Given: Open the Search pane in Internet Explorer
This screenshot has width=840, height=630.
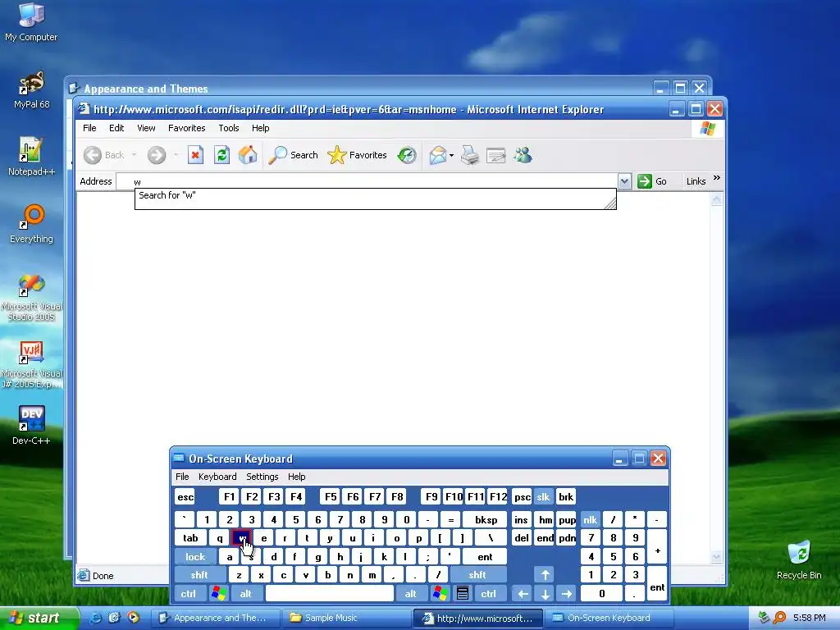Looking at the screenshot, I should [x=293, y=155].
